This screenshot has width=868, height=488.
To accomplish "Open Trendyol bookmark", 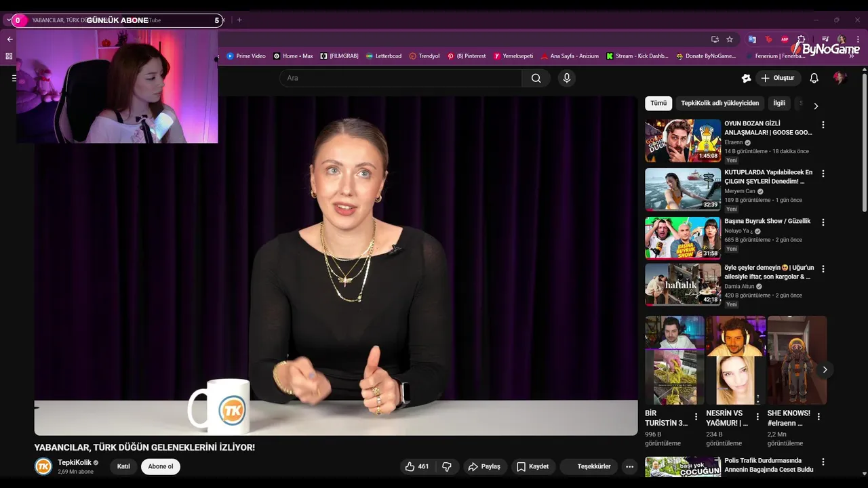I will [425, 56].
